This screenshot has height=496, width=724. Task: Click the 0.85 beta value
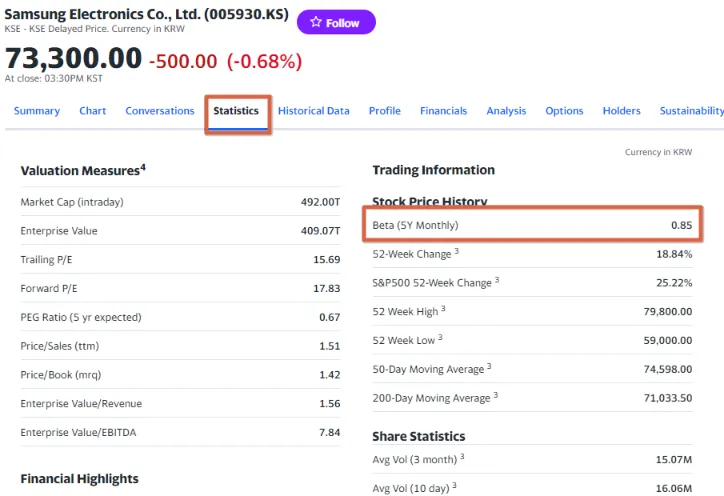(x=682, y=225)
